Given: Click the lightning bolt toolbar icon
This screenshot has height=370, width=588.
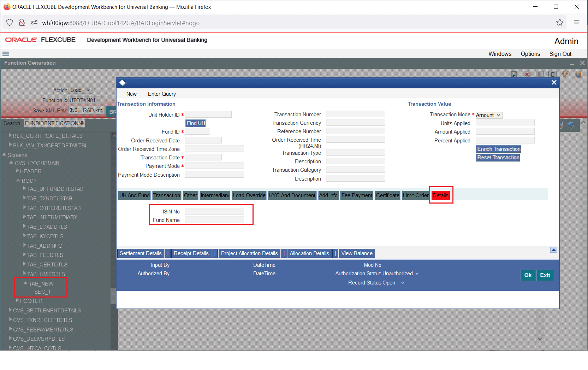Looking at the screenshot, I should 565,74.
